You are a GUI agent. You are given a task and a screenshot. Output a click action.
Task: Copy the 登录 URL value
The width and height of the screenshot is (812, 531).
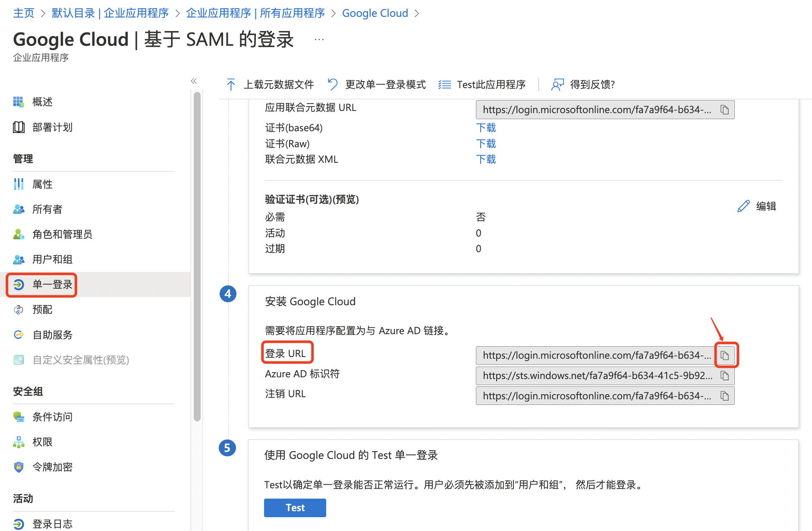pyautogui.click(x=725, y=355)
